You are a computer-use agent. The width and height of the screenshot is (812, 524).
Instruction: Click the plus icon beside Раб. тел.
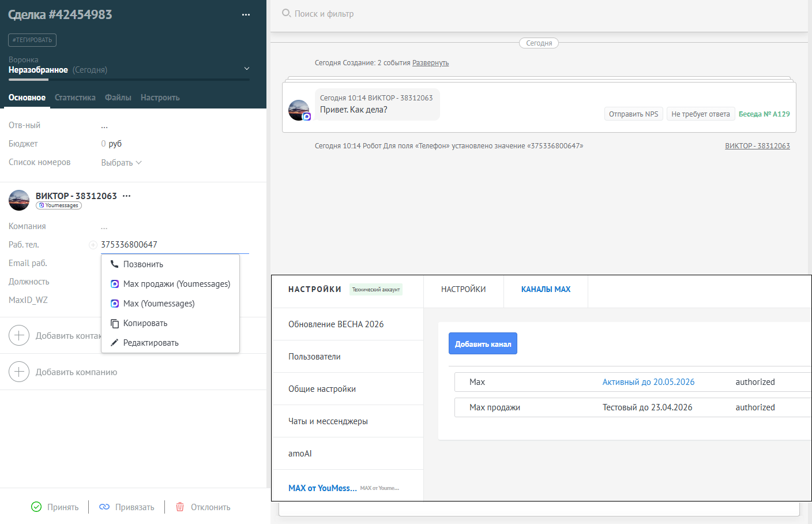pos(92,245)
